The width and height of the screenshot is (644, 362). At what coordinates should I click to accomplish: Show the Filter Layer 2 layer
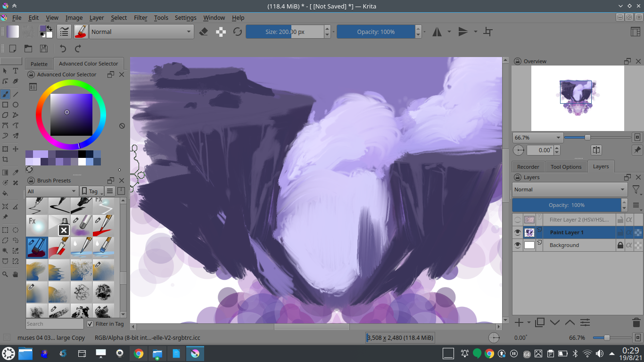click(518, 219)
